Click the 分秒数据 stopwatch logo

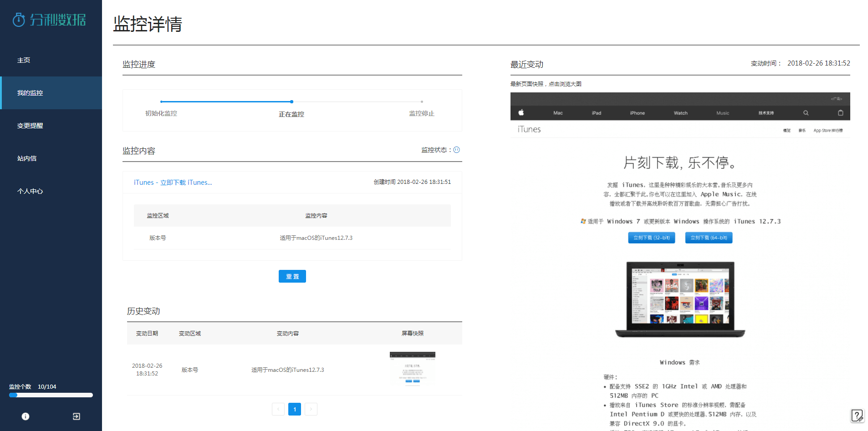(x=49, y=20)
